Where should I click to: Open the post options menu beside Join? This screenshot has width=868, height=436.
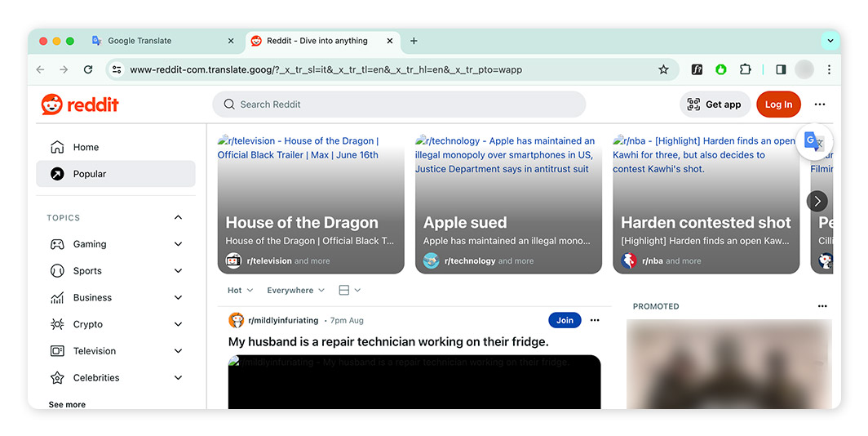coord(595,320)
